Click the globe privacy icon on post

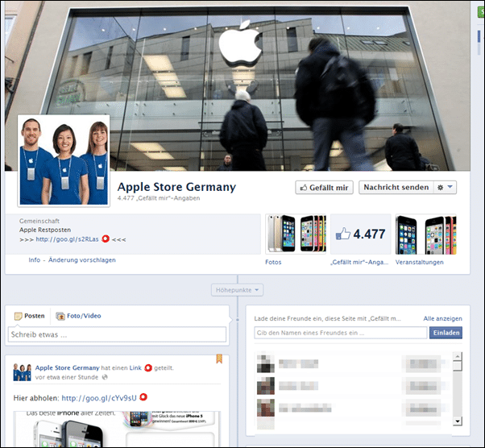(x=105, y=377)
